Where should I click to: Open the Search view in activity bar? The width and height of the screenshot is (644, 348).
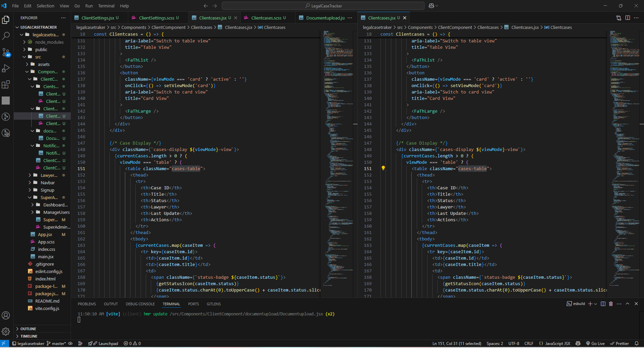pyautogui.click(x=6, y=36)
